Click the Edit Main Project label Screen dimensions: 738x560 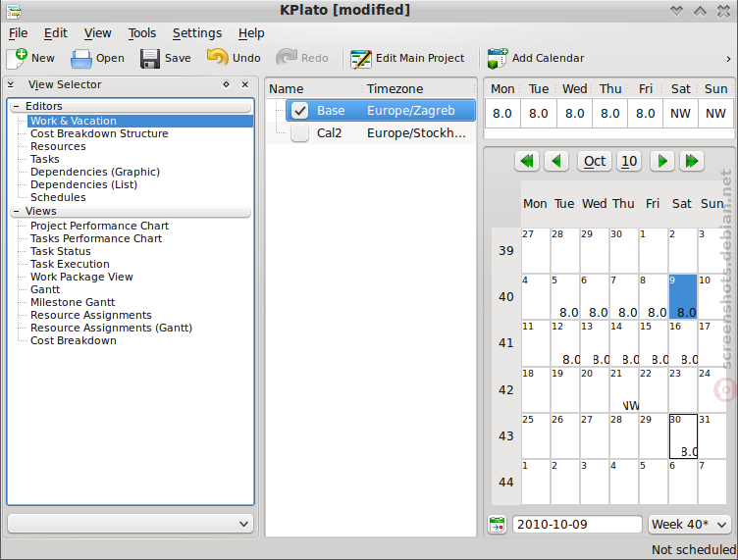(420, 58)
